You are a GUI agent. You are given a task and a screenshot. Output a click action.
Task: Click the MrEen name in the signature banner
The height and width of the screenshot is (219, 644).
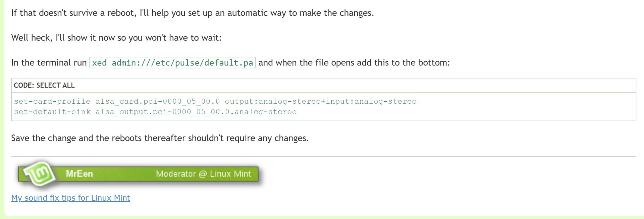pos(79,174)
